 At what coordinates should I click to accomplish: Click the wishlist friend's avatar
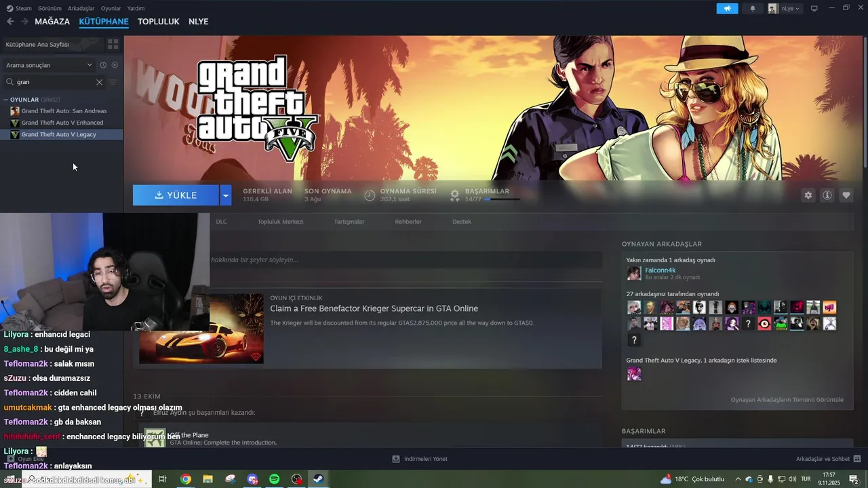coord(634,373)
